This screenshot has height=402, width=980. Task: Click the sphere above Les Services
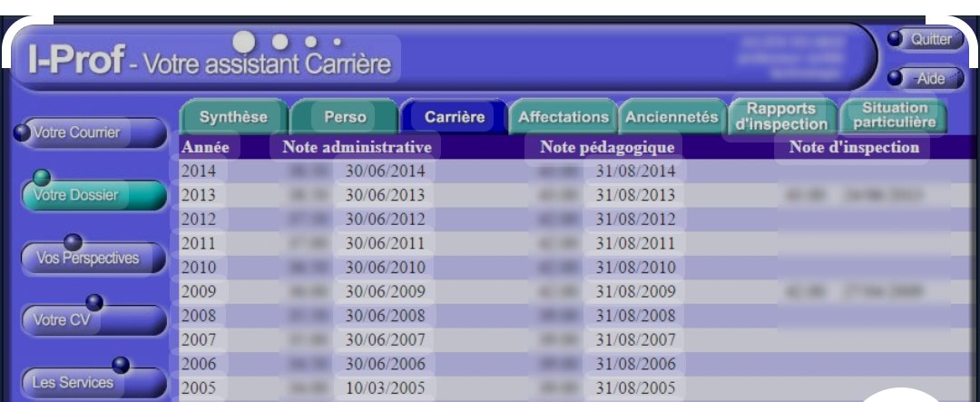point(121,365)
